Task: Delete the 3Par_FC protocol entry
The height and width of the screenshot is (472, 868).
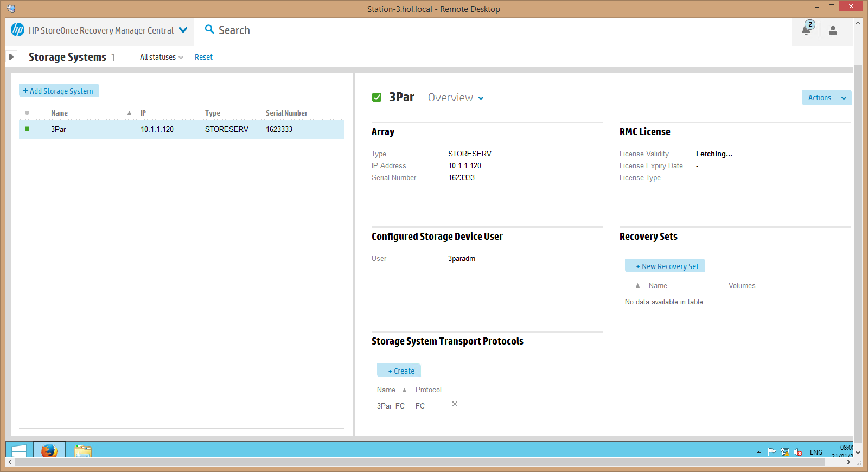Action: (x=455, y=404)
